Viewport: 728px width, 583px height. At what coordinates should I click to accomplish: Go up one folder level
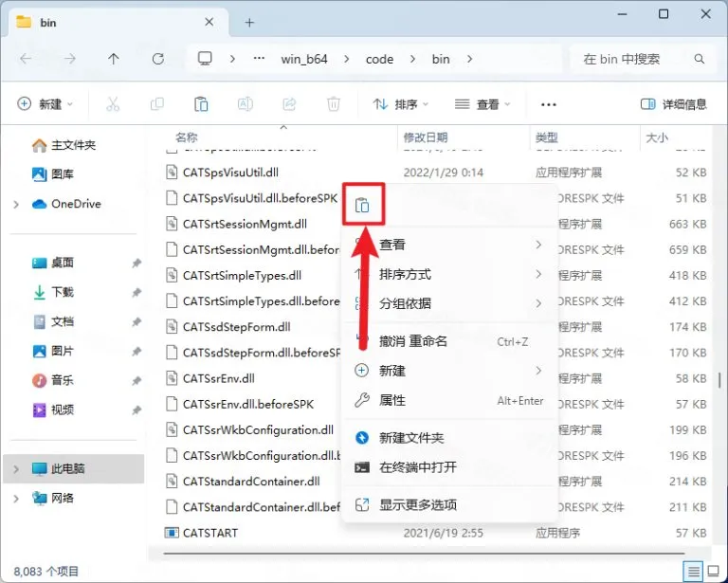point(114,59)
